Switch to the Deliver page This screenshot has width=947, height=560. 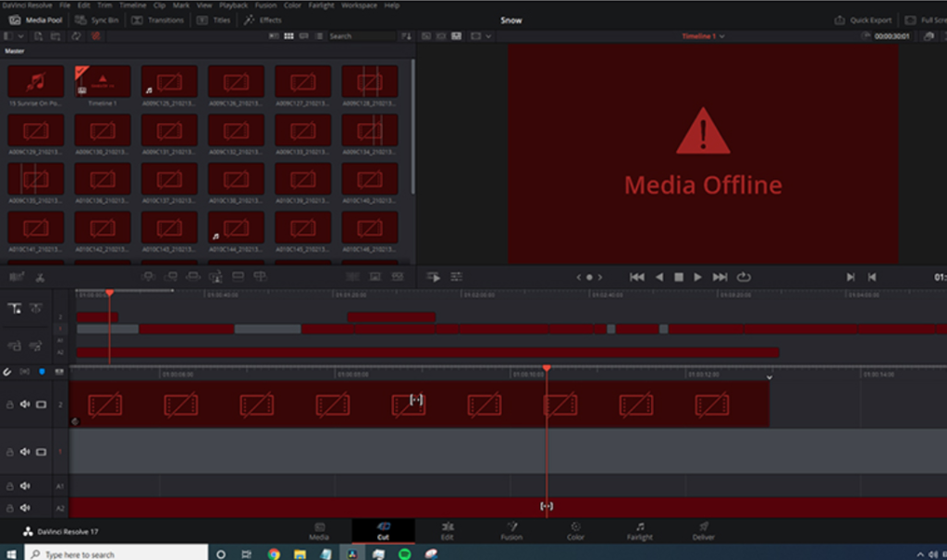click(x=704, y=531)
